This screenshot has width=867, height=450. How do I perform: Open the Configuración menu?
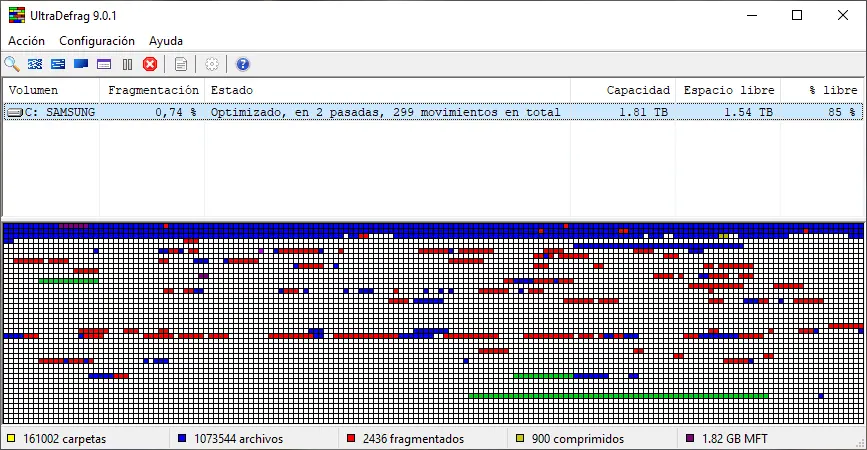97,41
